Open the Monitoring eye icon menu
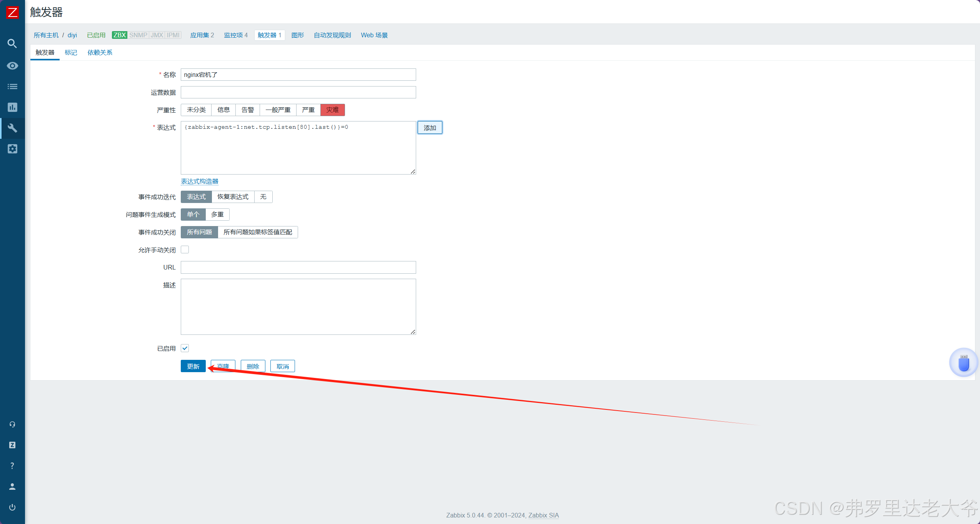The width and height of the screenshot is (980, 524). click(12, 66)
